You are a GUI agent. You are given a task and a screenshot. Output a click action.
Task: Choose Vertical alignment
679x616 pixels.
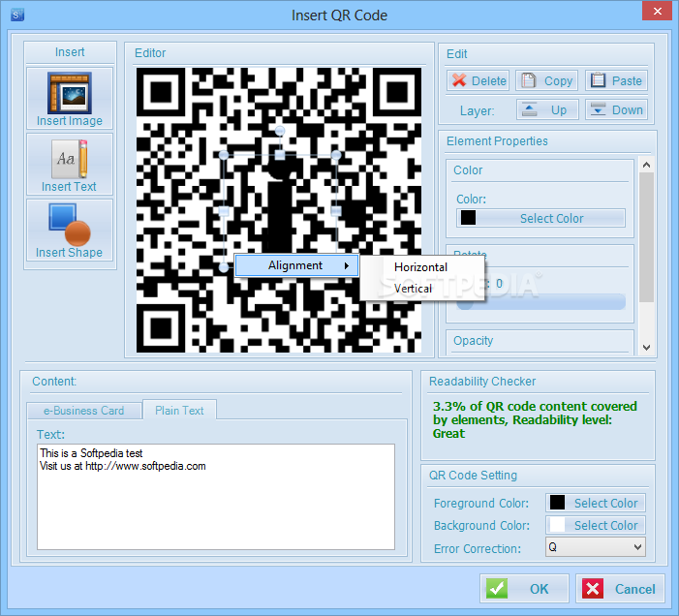click(x=413, y=289)
